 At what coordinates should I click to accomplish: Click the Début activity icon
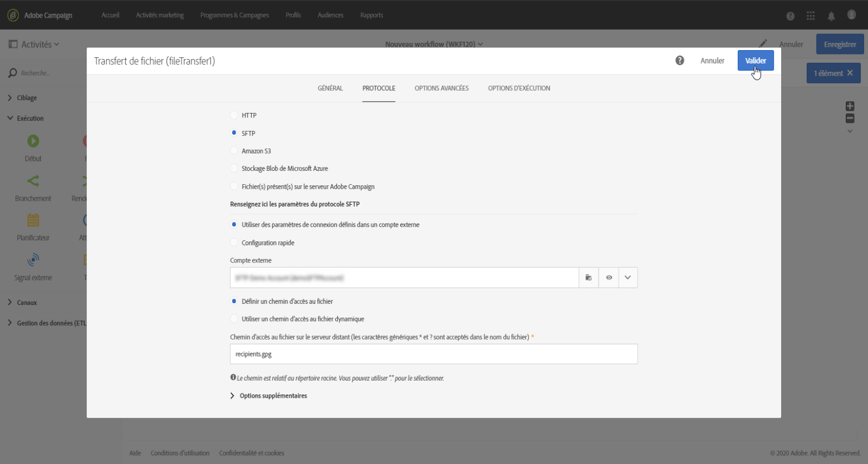coord(33,141)
